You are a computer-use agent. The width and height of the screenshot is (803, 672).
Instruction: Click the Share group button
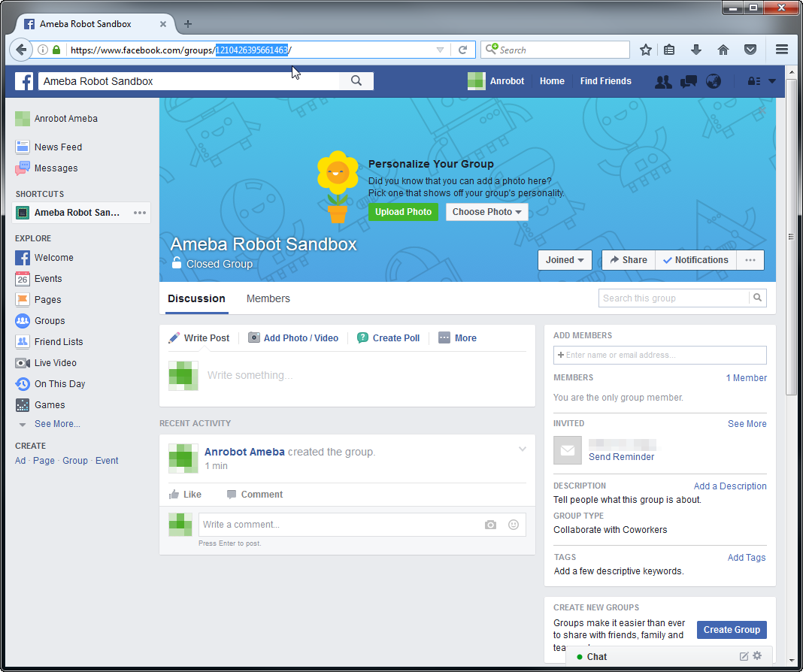[629, 260]
